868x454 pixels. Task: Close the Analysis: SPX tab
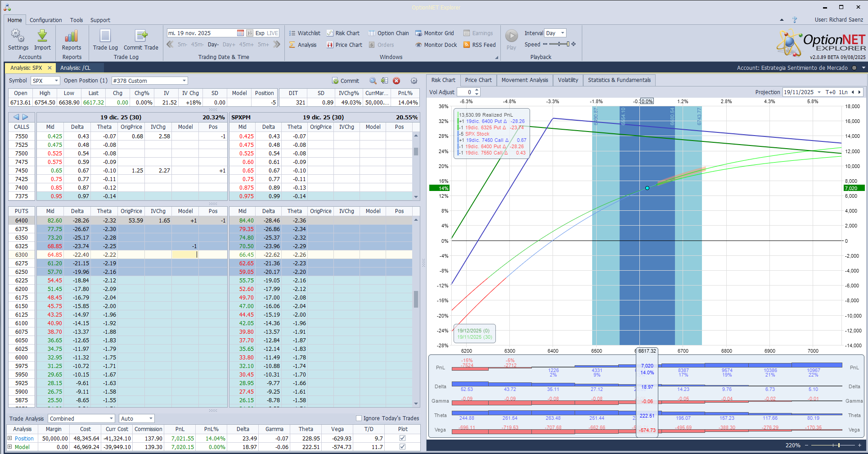[49, 68]
